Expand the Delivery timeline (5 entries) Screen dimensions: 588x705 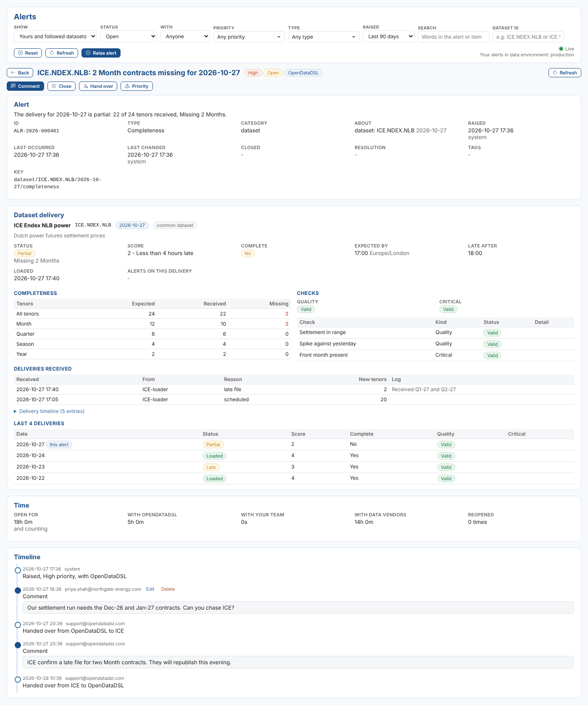click(x=49, y=411)
